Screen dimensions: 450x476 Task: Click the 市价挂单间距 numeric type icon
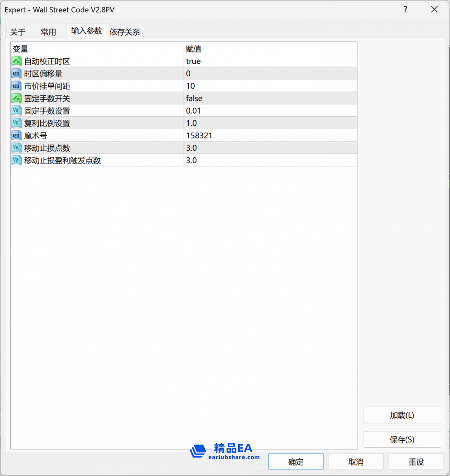click(16, 86)
